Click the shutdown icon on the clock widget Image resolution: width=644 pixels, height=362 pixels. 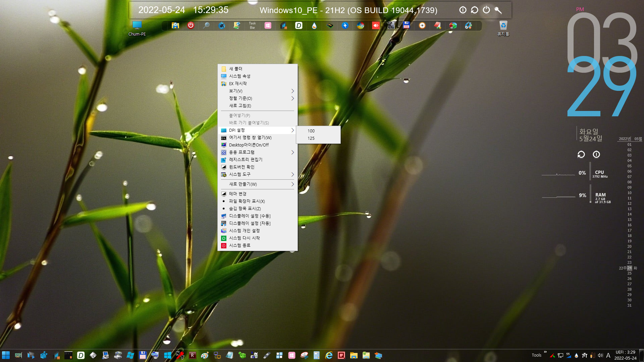(596, 154)
